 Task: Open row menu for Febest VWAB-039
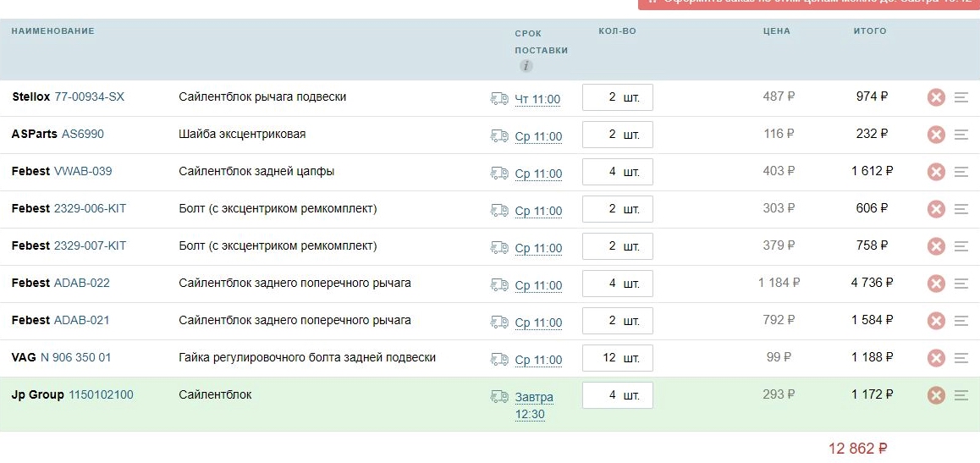pyautogui.click(x=961, y=172)
